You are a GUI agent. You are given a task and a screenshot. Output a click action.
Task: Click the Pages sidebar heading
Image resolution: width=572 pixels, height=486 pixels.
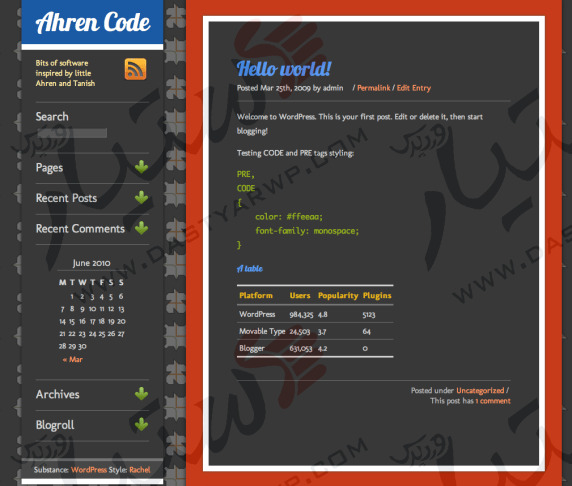[x=49, y=168]
